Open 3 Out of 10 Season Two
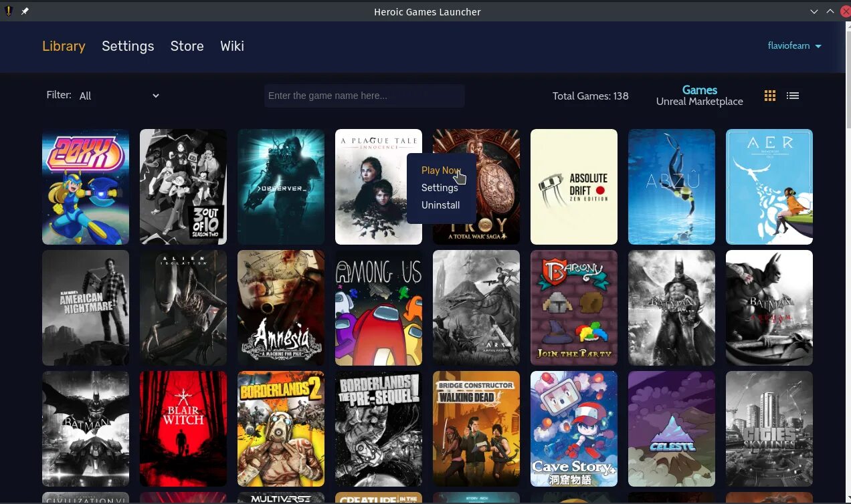 tap(183, 186)
